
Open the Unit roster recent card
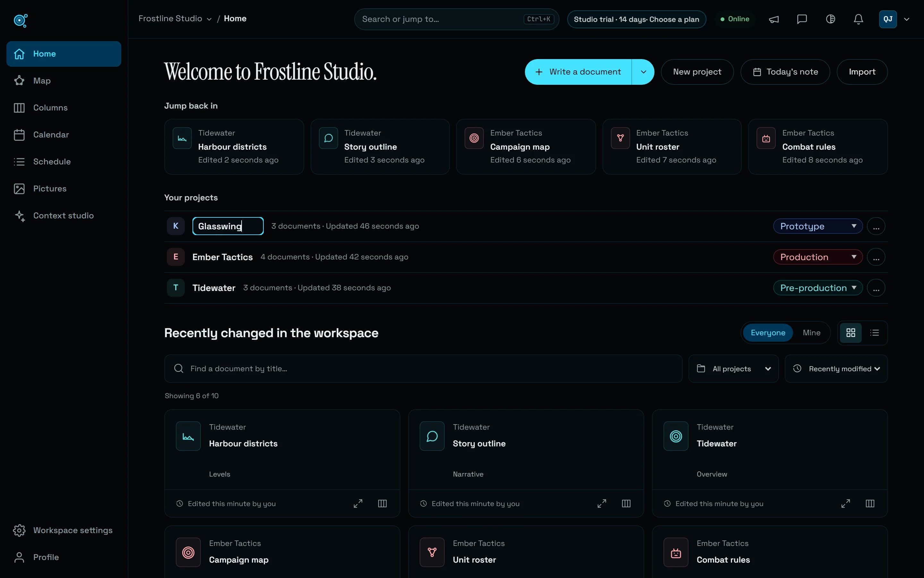point(526,552)
